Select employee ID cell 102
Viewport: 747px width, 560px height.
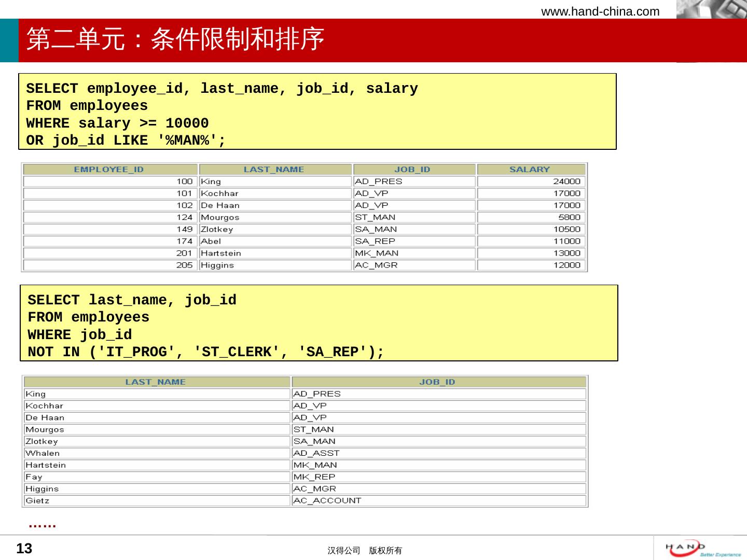[x=109, y=205]
